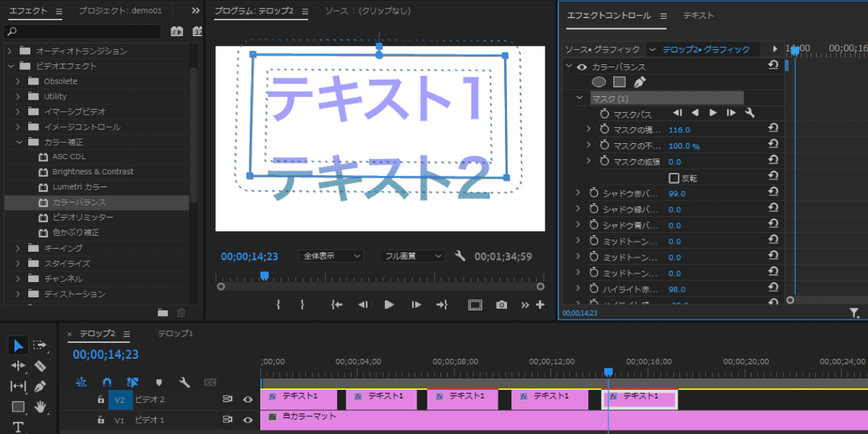The image size is (868, 434).
Task: Select the Type tool
Action: click(x=18, y=427)
